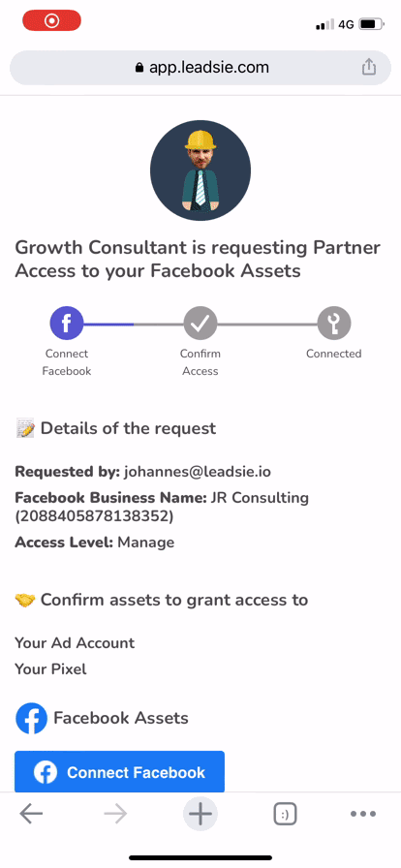This screenshot has width=401, height=868.
Task: Tap the Connect Facebook step circle
Action: point(67,324)
